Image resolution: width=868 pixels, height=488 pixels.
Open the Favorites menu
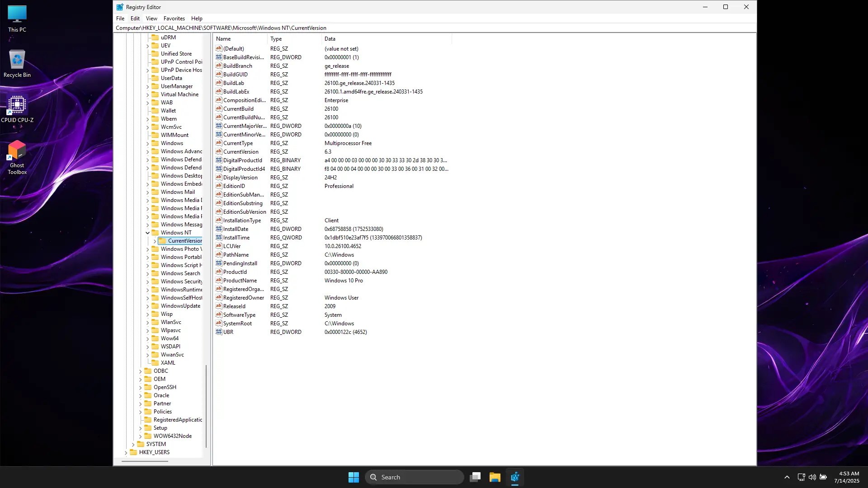pyautogui.click(x=174, y=19)
